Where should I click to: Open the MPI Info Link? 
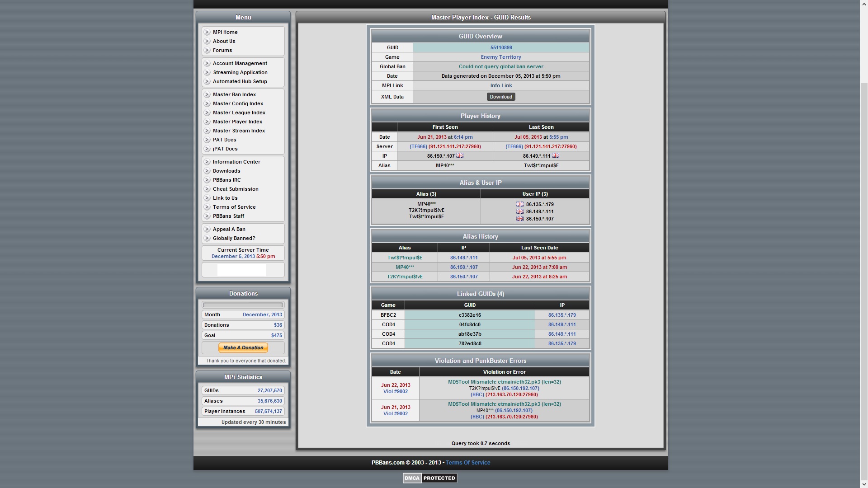click(501, 85)
